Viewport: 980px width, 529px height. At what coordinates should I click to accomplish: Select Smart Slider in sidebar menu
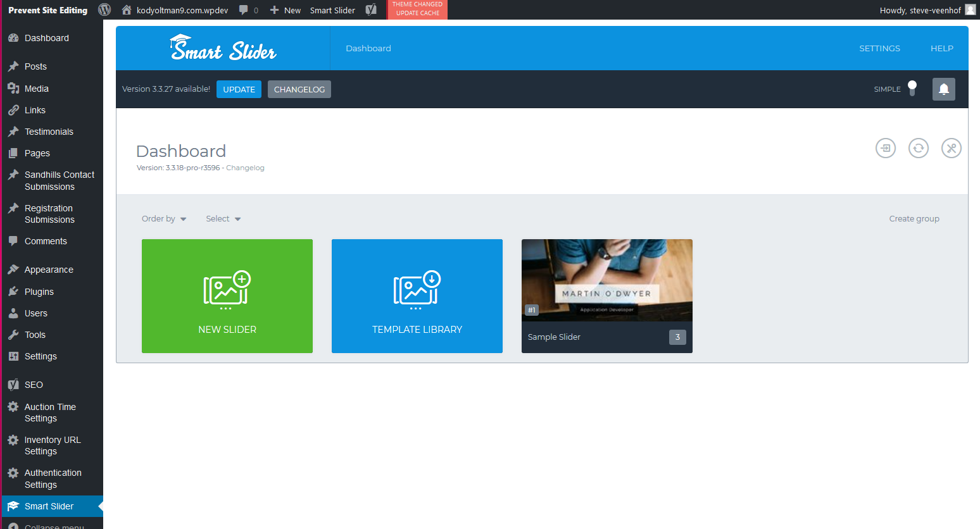(x=52, y=506)
